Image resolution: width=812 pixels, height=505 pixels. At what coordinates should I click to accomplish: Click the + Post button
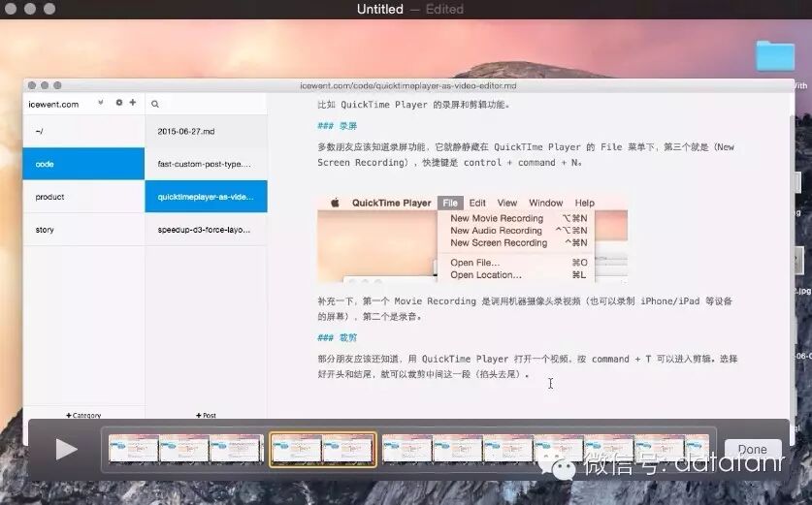click(206, 415)
